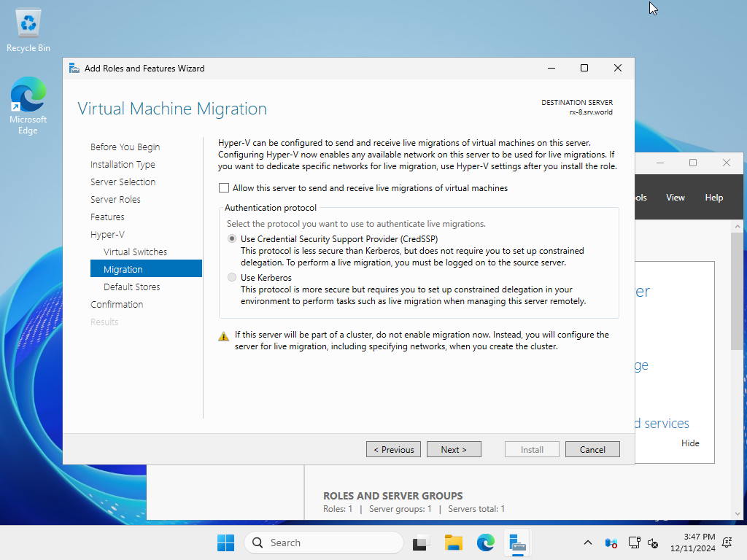Open the Recycle Bin desktop icon
747x560 pixels.
[x=28, y=31]
